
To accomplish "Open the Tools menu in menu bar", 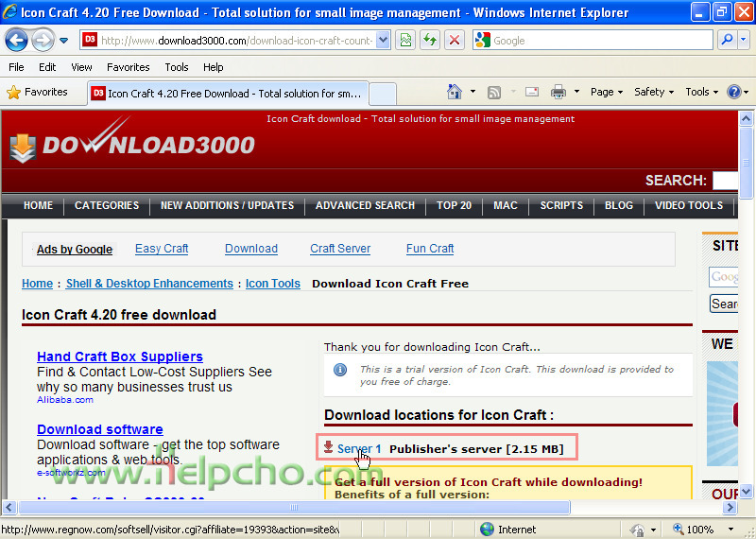I will pyautogui.click(x=177, y=67).
